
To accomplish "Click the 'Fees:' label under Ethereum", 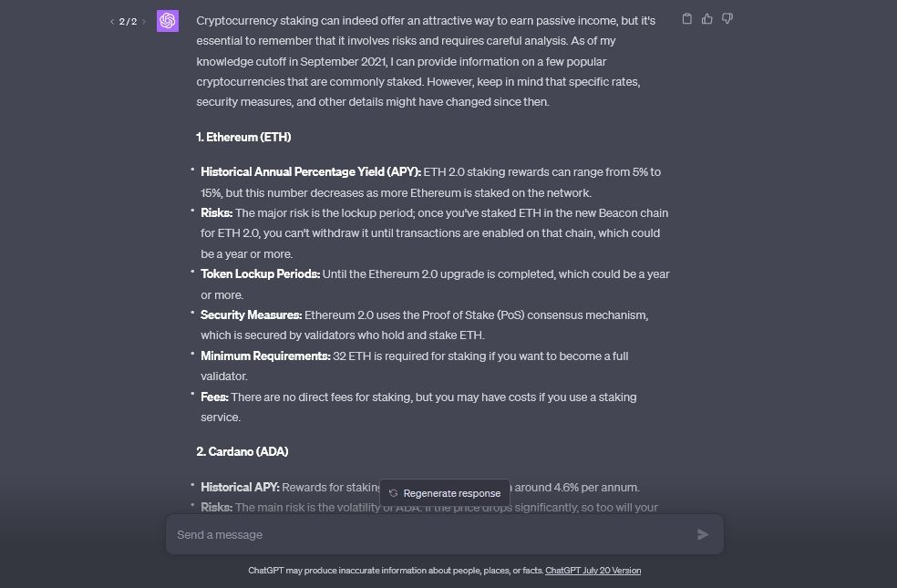I will click(x=214, y=397).
